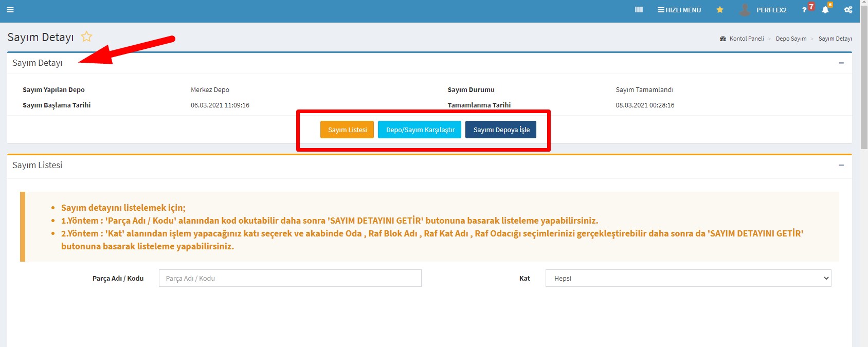Click the PERFLEX2 user avatar
This screenshot has width=868, height=347.
(x=745, y=10)
